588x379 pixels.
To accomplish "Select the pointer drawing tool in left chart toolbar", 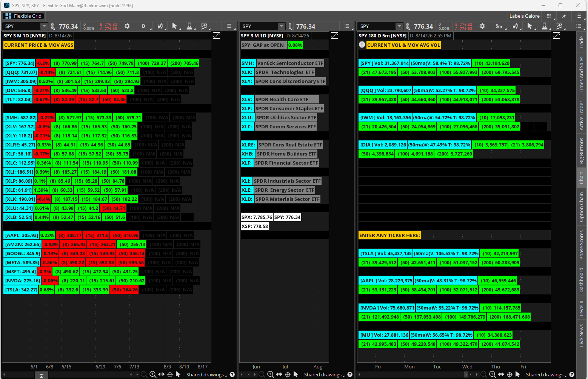I will (x=174, y=26).
